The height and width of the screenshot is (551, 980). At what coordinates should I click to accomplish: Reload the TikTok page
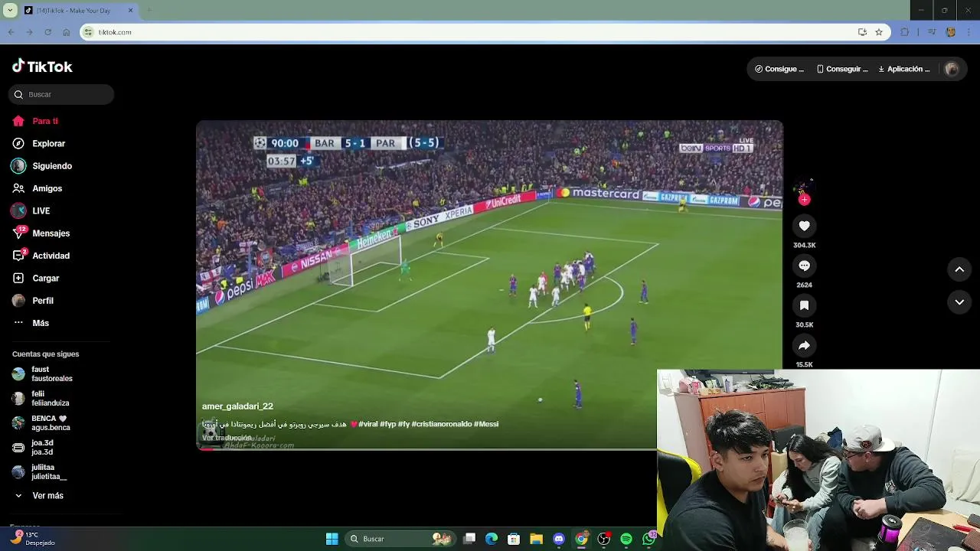pyautogui.click(x=47, y=32)
